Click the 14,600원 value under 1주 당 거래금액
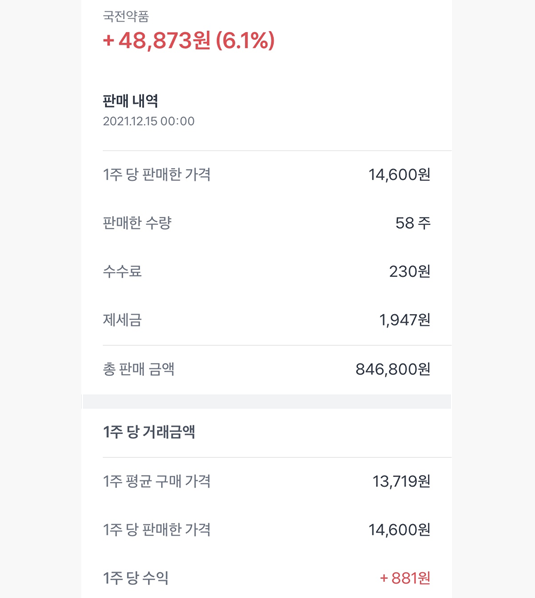This screenshot has width=535, height=598. 400,530
